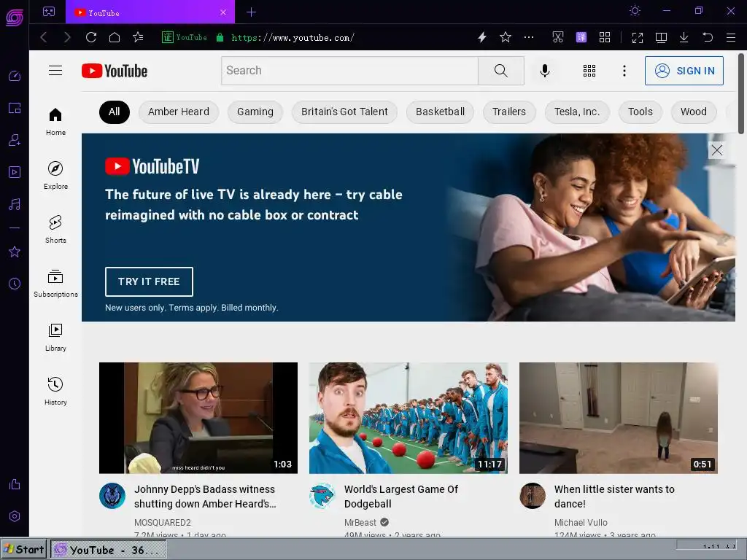The height and width of the screenshot is (560, 747).
Task: Open the YouTube apps grid
Action: pyautogui.click(x=589, y=71)
